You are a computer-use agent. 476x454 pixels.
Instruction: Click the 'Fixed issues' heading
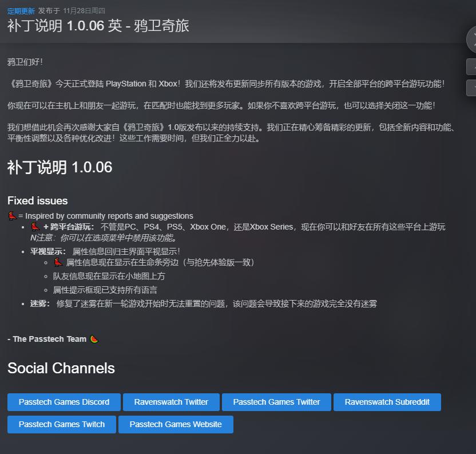[37, 200]
